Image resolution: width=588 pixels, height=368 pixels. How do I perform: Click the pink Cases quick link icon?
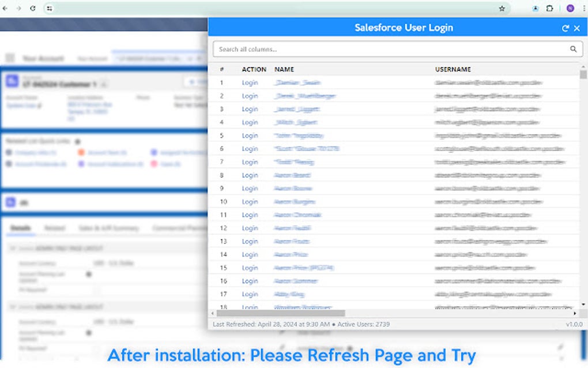click(x=154, y=164)
